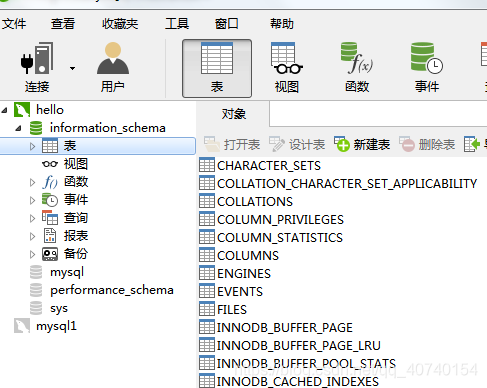Select the mysql1 connection
Screen dimensions: 487x388
pos(56,326)
